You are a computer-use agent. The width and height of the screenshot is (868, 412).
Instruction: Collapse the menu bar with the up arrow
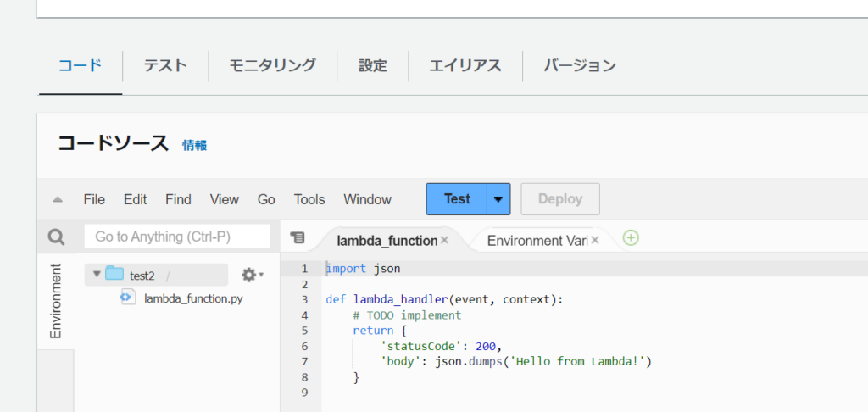58,199
